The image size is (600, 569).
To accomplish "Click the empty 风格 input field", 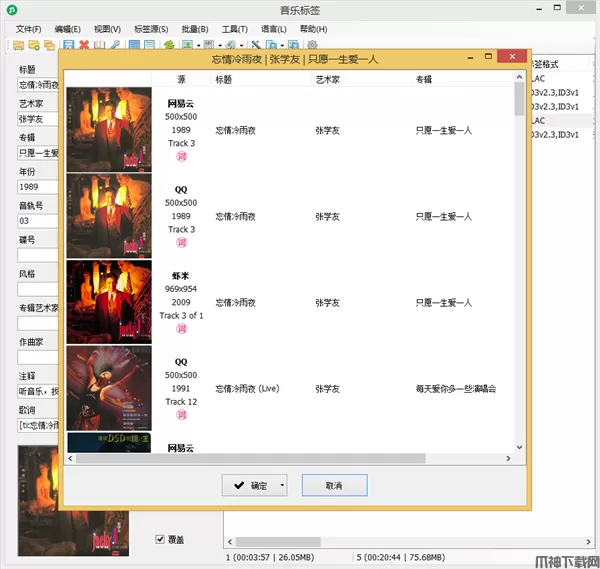I will [x=38, y=289].
